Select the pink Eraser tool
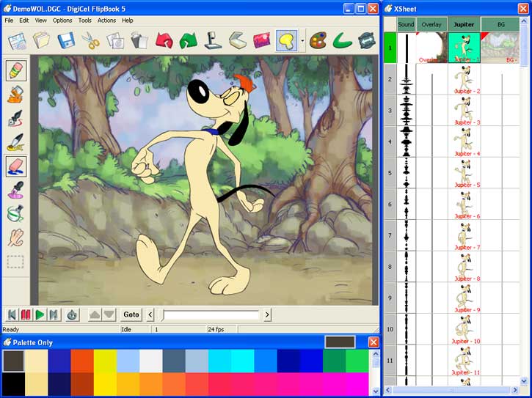Image resolution: width=532 pixels, height=398 pixels. pyautogui.click(x=16, y=166)
